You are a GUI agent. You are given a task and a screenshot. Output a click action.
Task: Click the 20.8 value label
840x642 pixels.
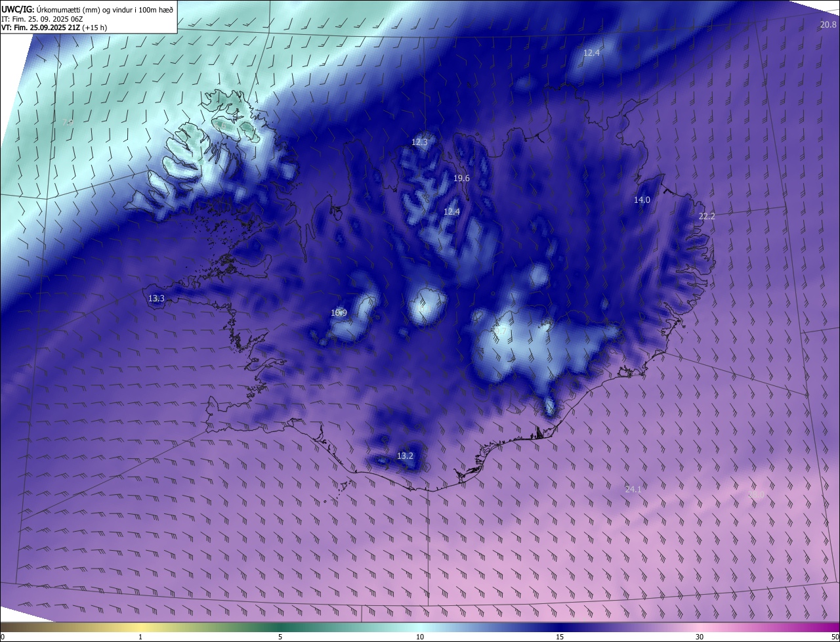828,25
